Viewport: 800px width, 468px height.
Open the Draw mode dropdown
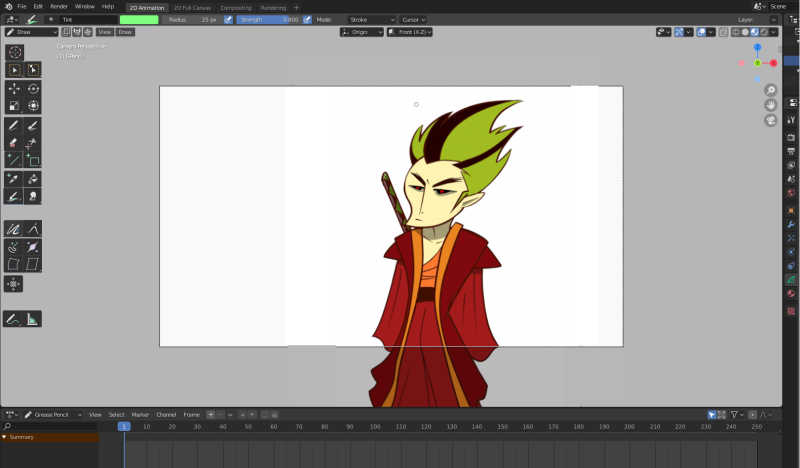(32, 32)
